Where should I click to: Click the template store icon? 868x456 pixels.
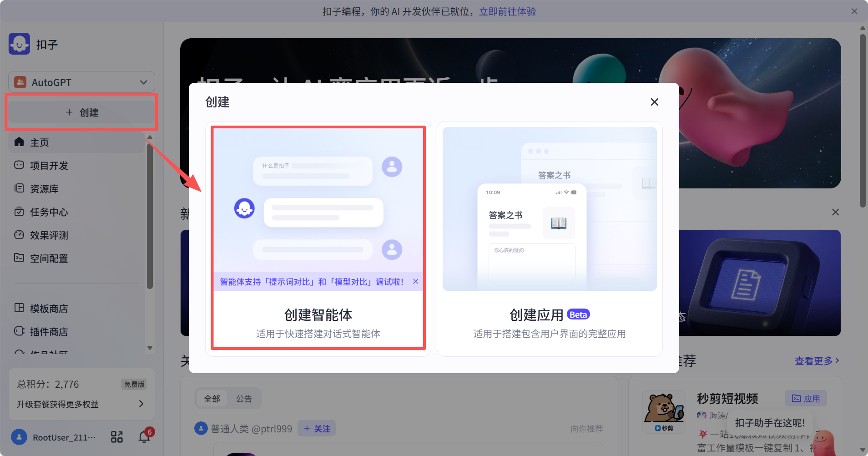pos(19,308)
